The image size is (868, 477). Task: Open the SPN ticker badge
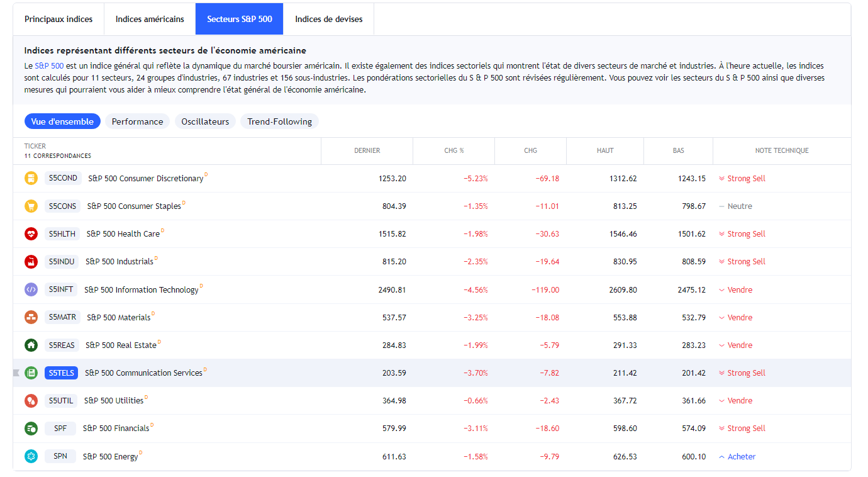(60, 456)
